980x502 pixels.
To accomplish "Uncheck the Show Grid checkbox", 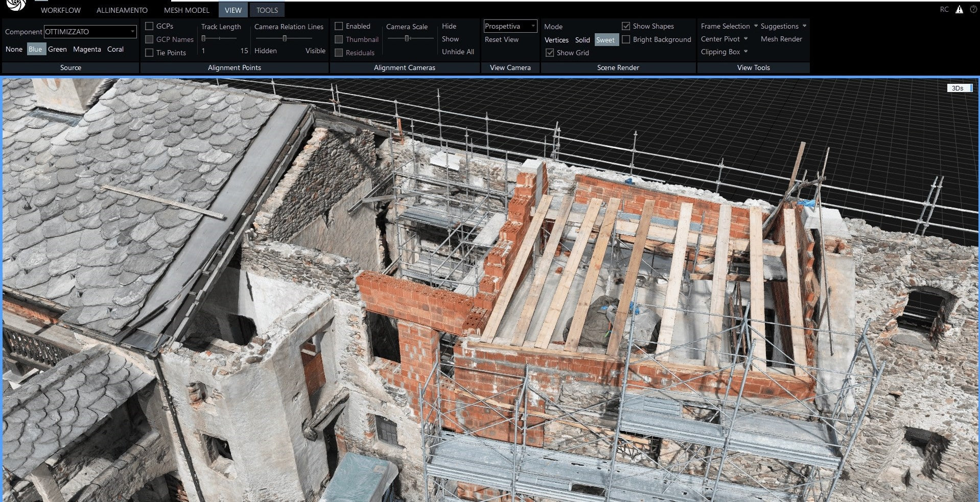I will 550,53.
